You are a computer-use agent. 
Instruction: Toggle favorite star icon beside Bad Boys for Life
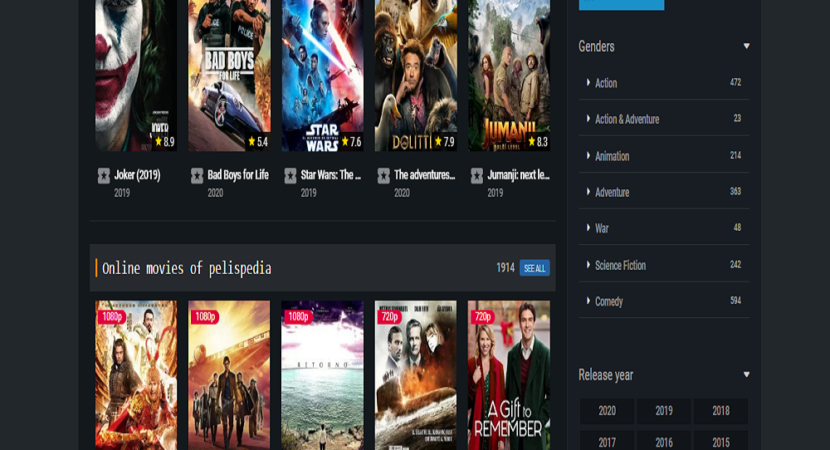197,175
